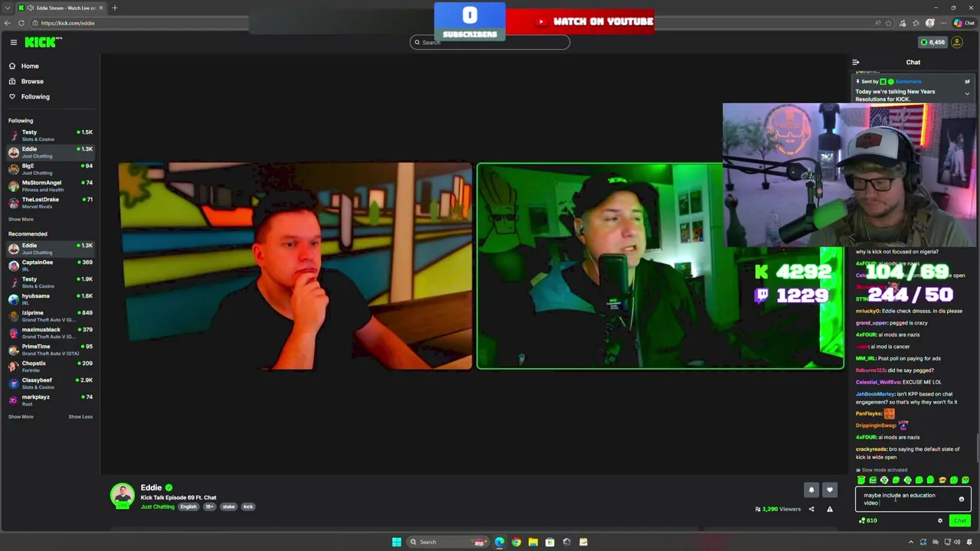Viewport: 980px width, 551px height.
Task: Open hyubsama recommended channel
Action: click(x=51, y=299)
